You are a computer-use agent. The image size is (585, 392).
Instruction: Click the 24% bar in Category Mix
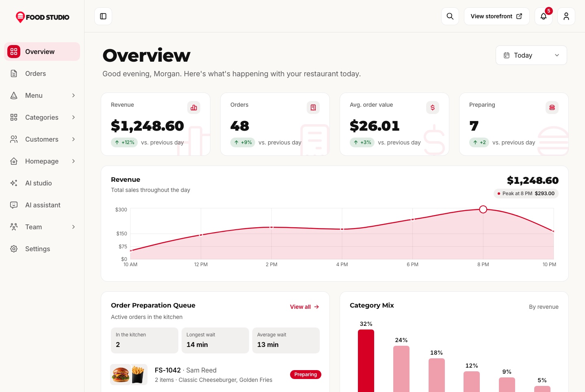click(x=401, y=369)
